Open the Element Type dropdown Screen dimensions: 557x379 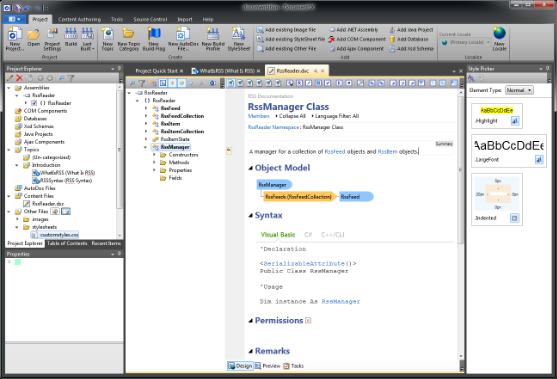point(519,90)
